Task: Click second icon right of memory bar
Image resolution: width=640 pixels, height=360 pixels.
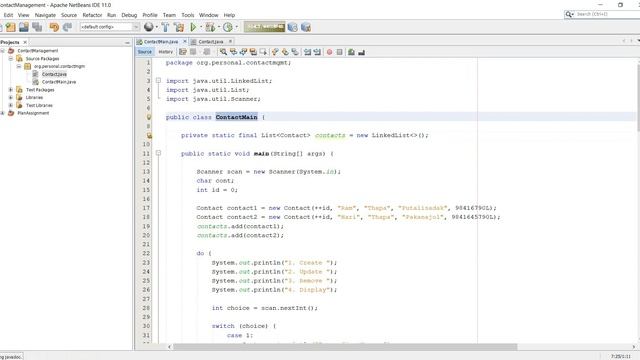Action: pos(306,27)
